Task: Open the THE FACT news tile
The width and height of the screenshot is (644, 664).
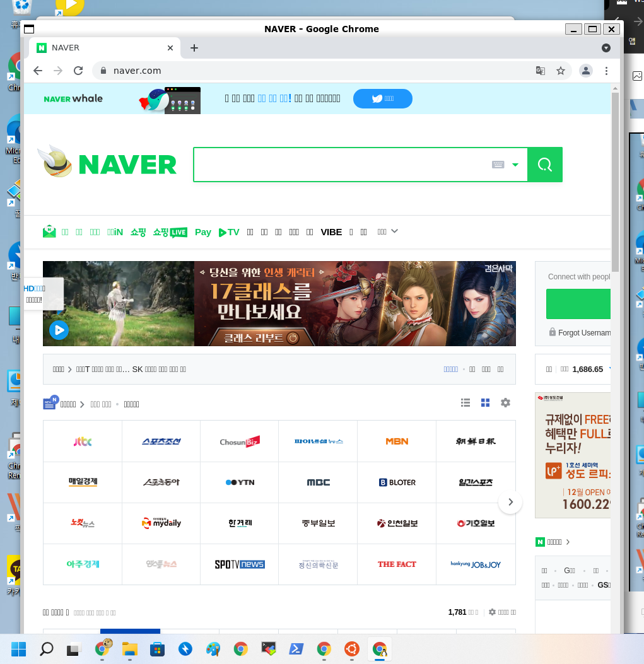Action: coord(397,564)
